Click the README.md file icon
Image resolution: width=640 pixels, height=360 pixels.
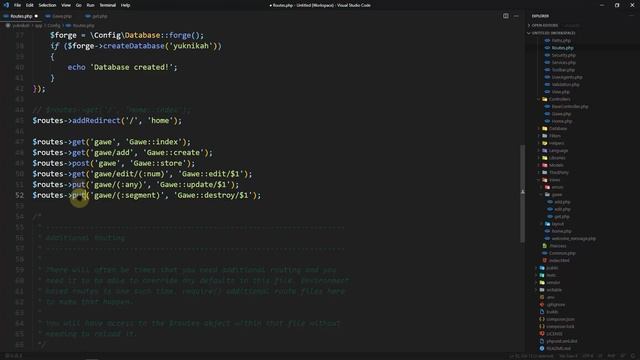coord(542,349)
